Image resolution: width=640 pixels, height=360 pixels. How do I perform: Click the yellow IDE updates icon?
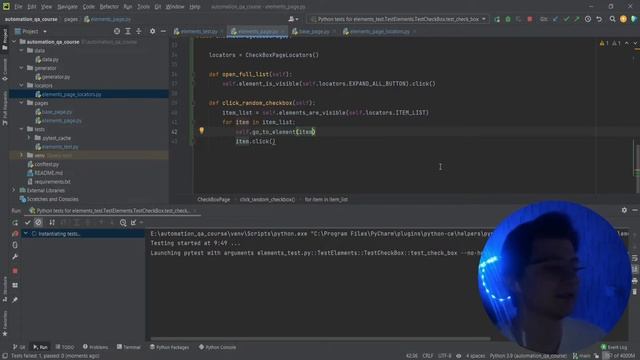click(x=623, y=19)
